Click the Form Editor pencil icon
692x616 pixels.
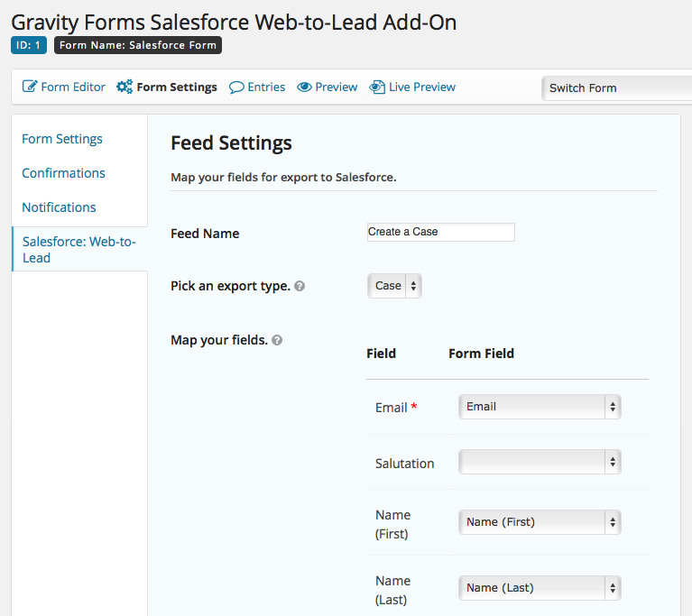(x=30, y=87)
